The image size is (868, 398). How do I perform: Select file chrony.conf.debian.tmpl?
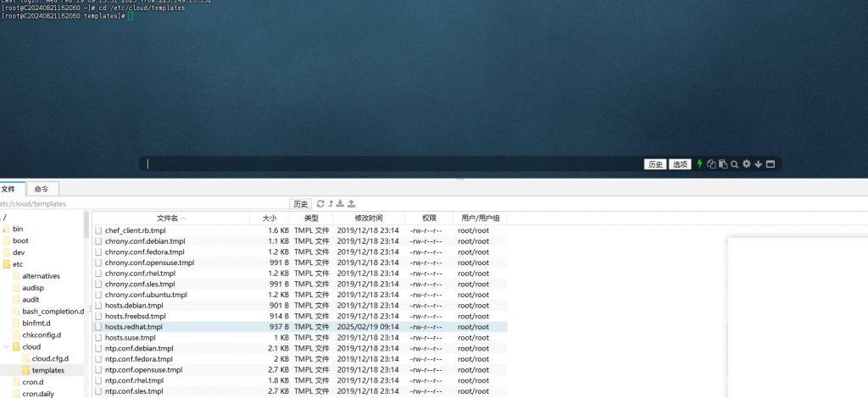(x=145, y=241)
